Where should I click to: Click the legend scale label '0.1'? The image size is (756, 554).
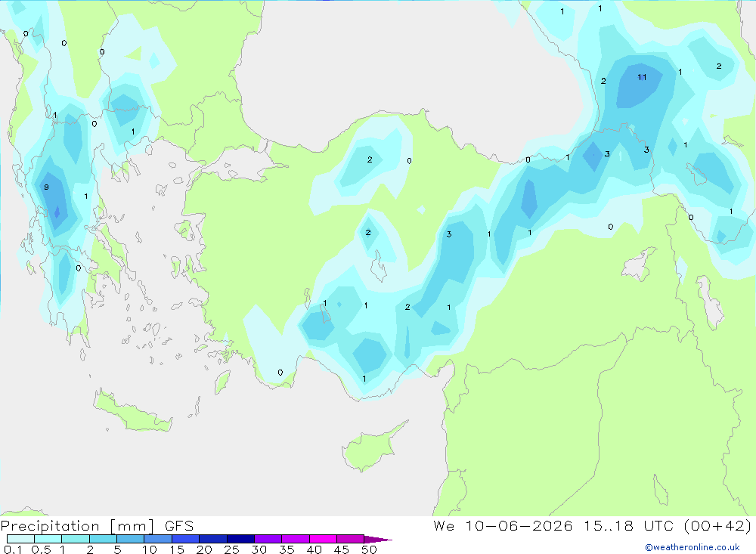pos(13,549)
